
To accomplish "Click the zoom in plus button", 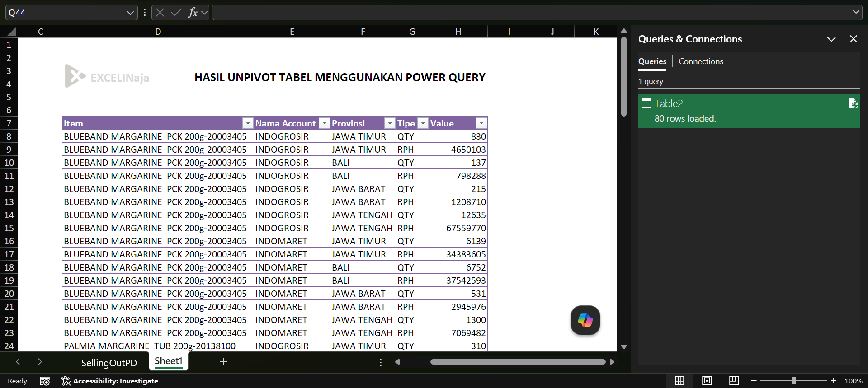I will [834, 381].
